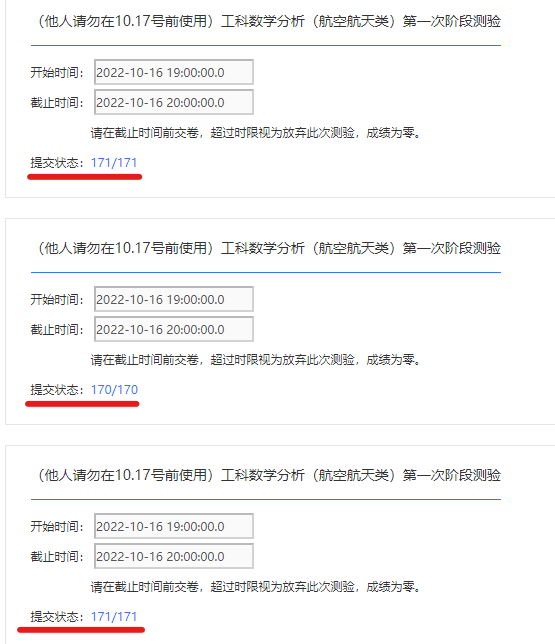The width and height of the screenshot is (555, 644).
Task: Click the 请在截止时间前交卷 notice in top card
Action: (256, 133)
